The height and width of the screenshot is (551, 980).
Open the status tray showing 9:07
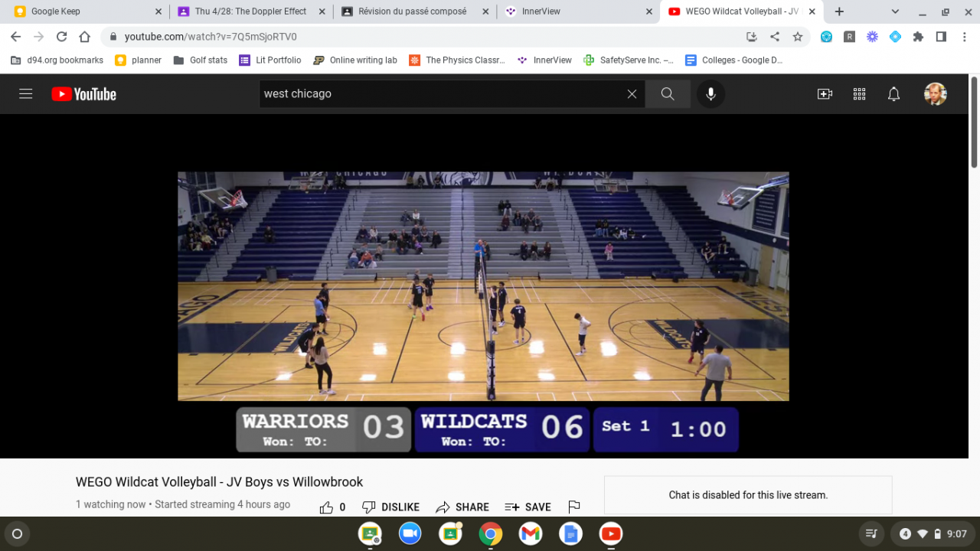coord(933,533)
